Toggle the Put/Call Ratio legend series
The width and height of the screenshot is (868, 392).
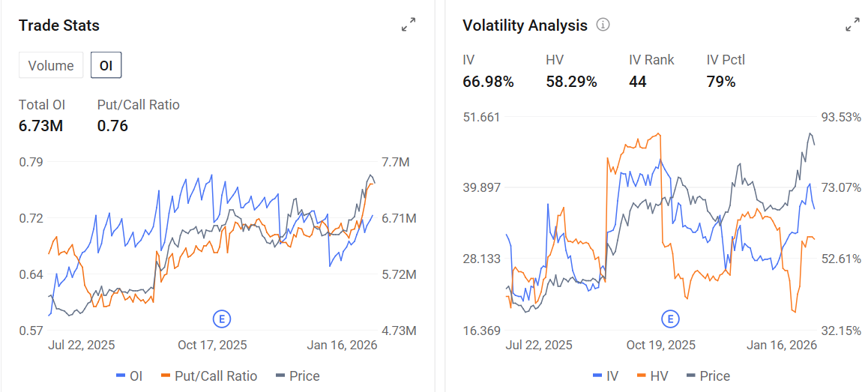click(x=209, y=376)
